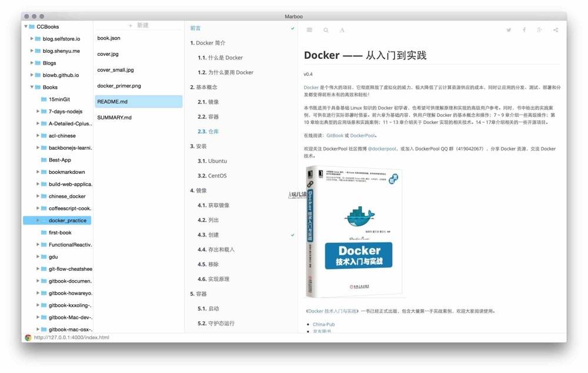The width and height of the screenshot is (588, 373).
Task: Toggle the GitBook sidebar menu icon
Action: coord(309,30)
